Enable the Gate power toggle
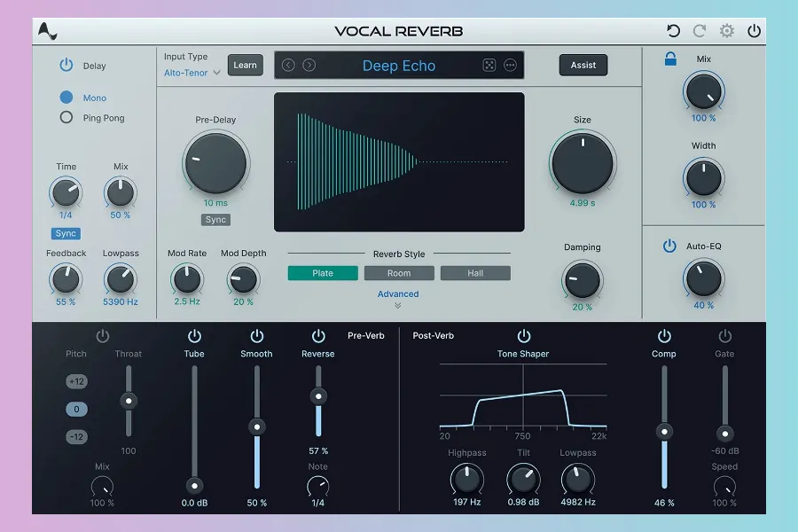 pyautogui.click(x=724, y=336)
